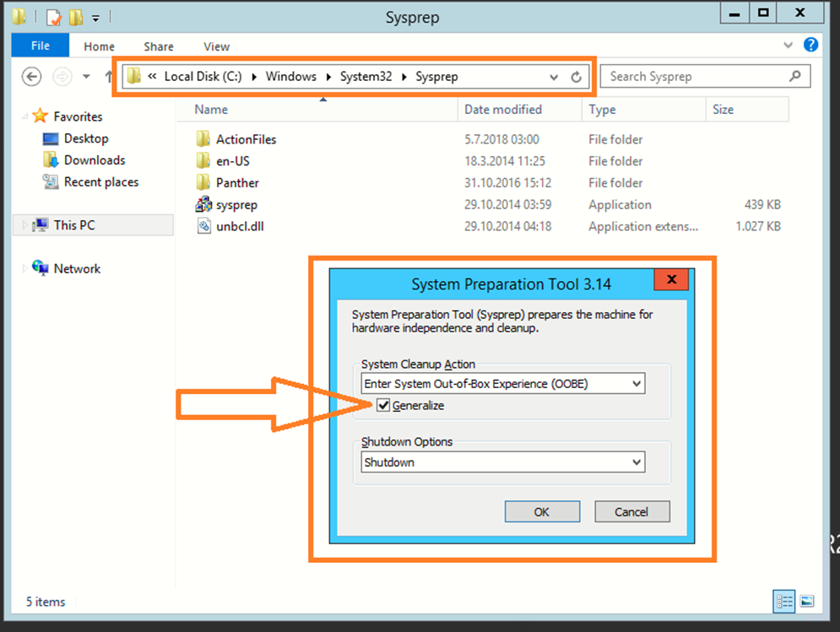Click the Downloads folder icon in sidebar

click(x=51, y=159)
